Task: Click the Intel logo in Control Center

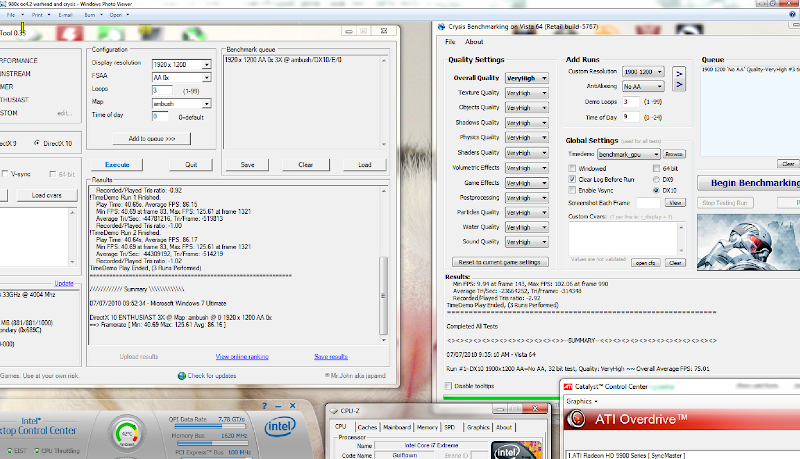Action: click(x=280, y=427)
